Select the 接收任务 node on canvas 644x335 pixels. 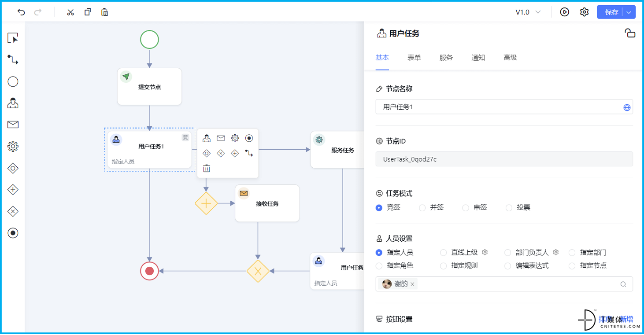pyautogui.click(x=267, y=203)
